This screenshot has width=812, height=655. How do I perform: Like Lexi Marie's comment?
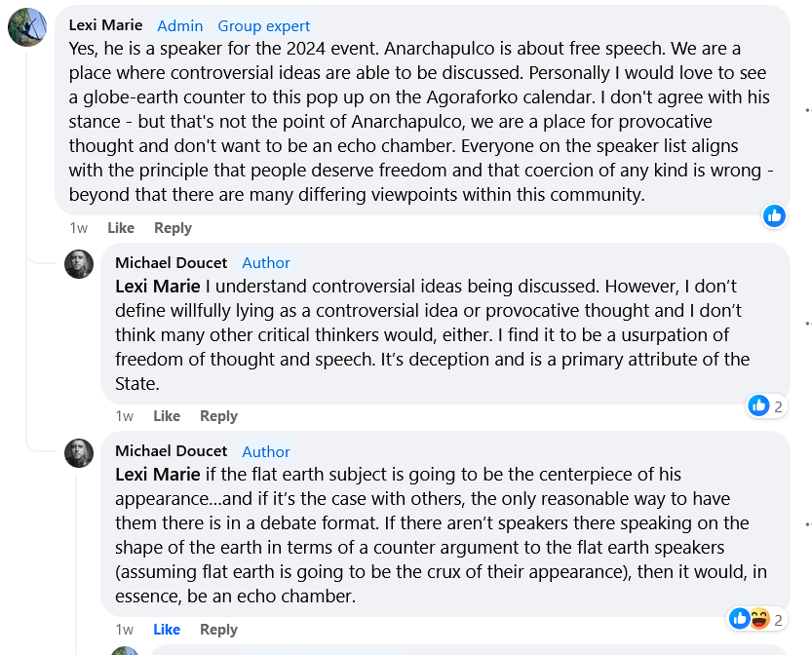(x=121, y=228)
